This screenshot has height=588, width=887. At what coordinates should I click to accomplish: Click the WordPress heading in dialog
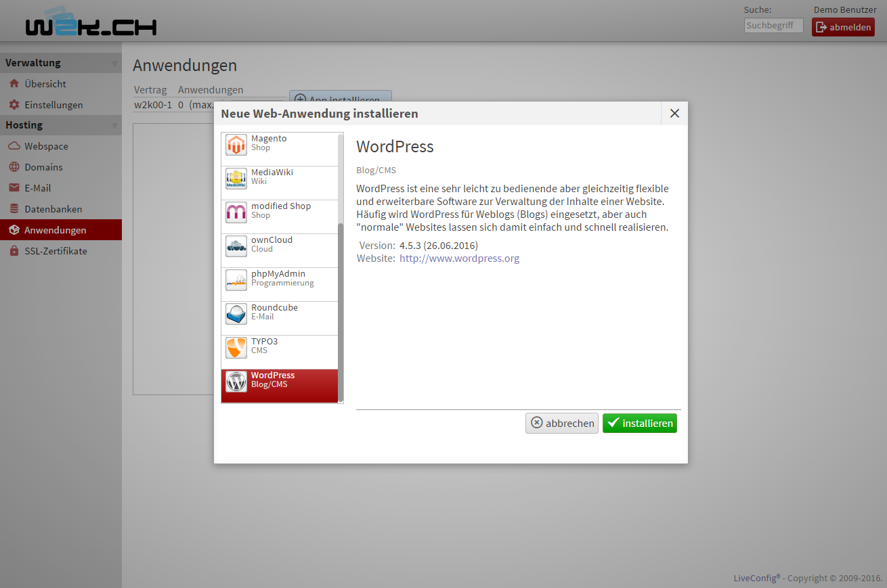click(395, 147)
